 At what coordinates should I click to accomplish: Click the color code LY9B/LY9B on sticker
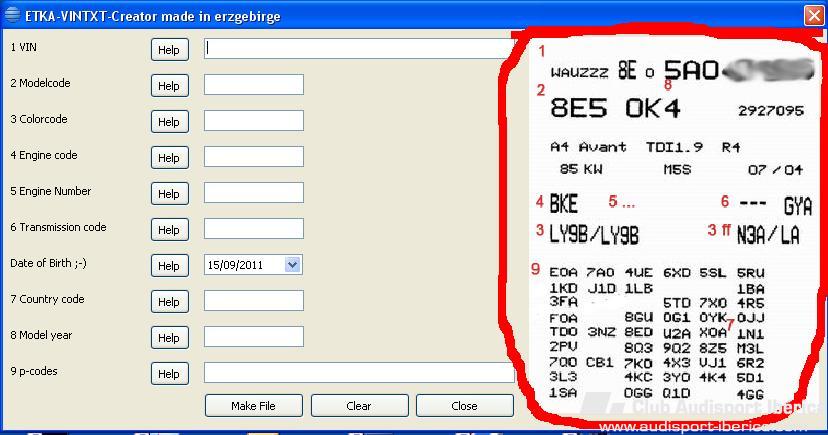pyautogui.click(x=594, y=235)
